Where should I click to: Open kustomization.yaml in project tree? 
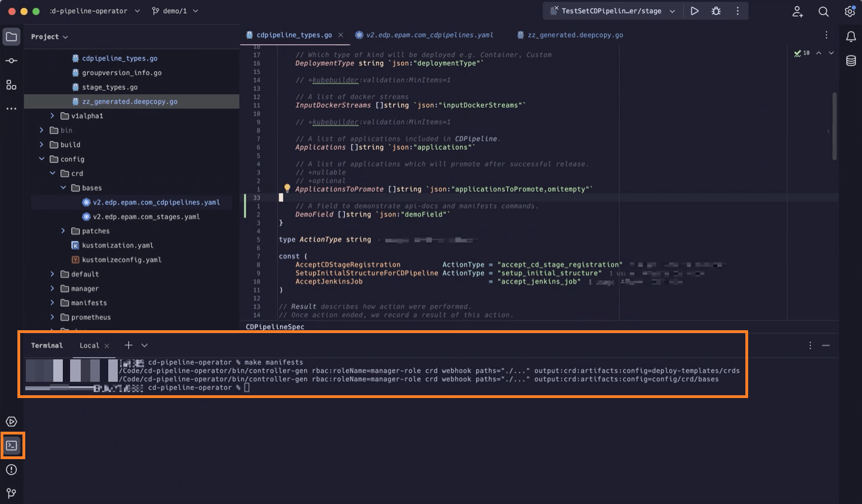tap(117, 246)
